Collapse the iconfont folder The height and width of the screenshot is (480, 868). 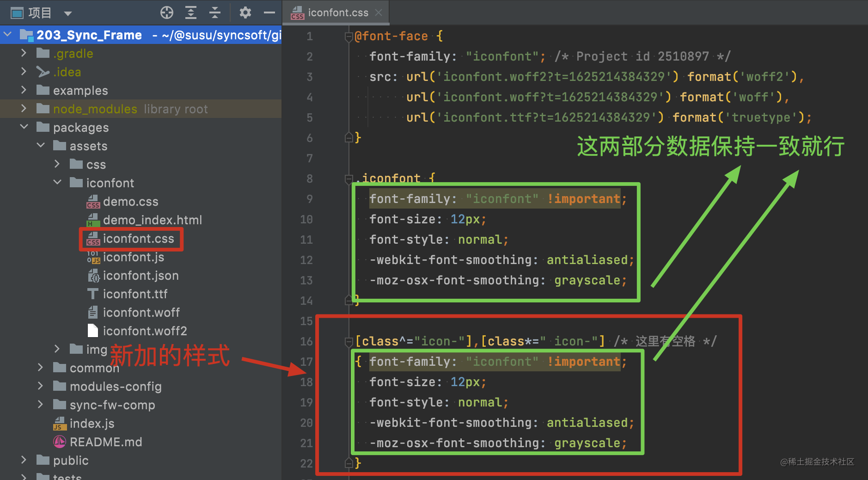[x=57, y=182]
